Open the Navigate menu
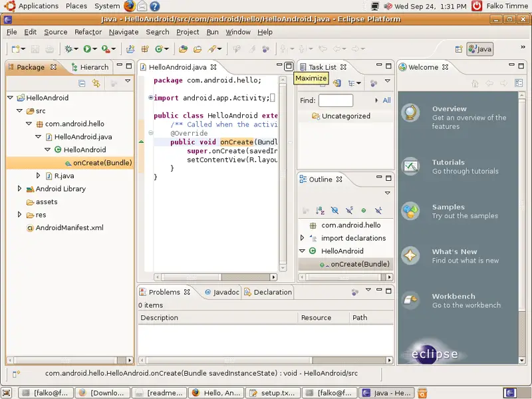This screenshot has width=532, height=399. coord(124,32)
